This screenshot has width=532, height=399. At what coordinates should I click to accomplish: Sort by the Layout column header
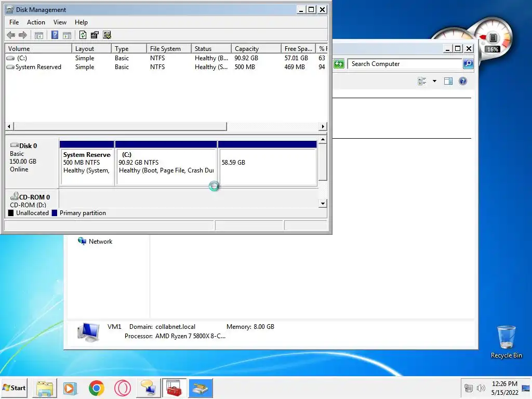pyautogui.click(x=91, y=48)
